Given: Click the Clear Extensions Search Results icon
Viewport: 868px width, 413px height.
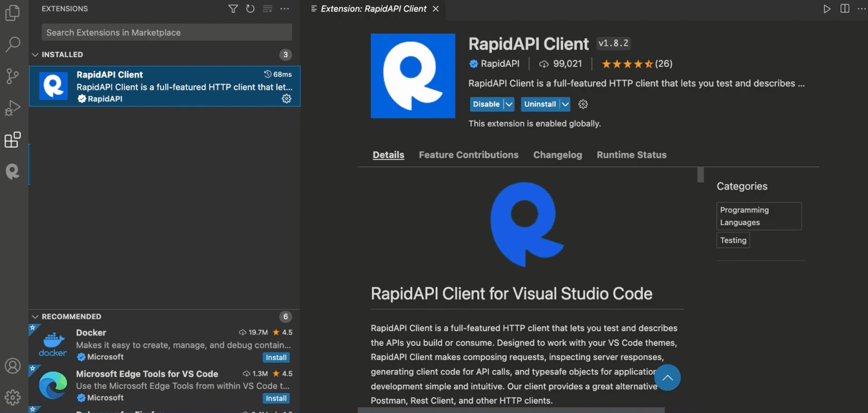Looking at the screenshot, I should pos(268,9).
